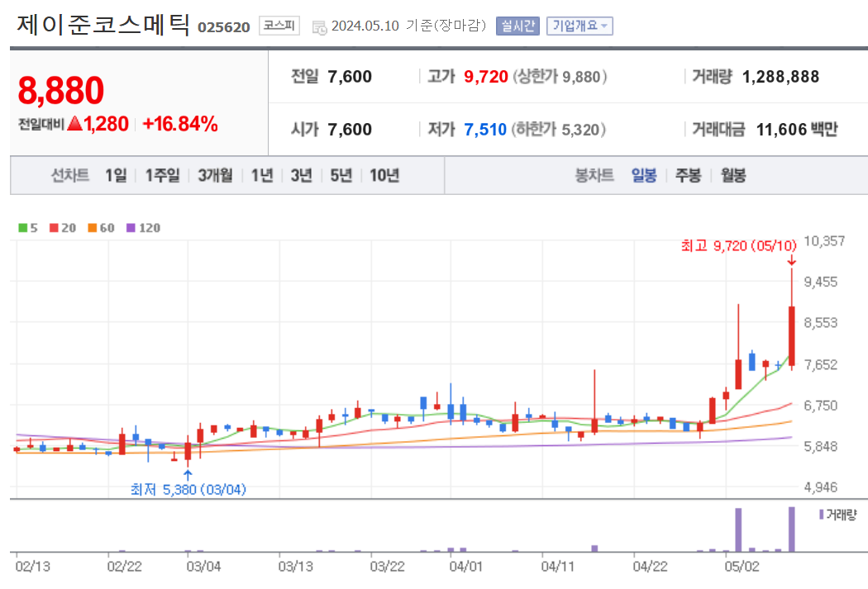Click the 최저 5,380 (03/04) low marker

click(x=188, y=489)
